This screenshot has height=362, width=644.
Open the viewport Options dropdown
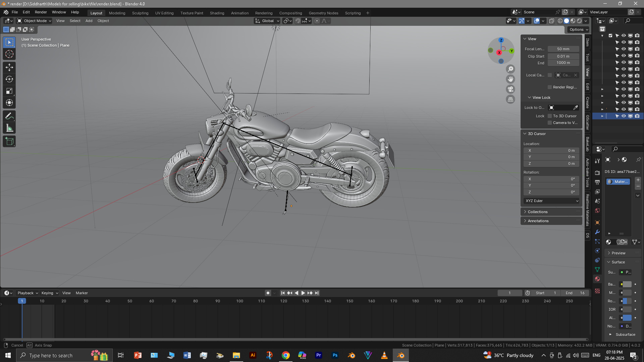pyautogui.click(x=579, y=29)
